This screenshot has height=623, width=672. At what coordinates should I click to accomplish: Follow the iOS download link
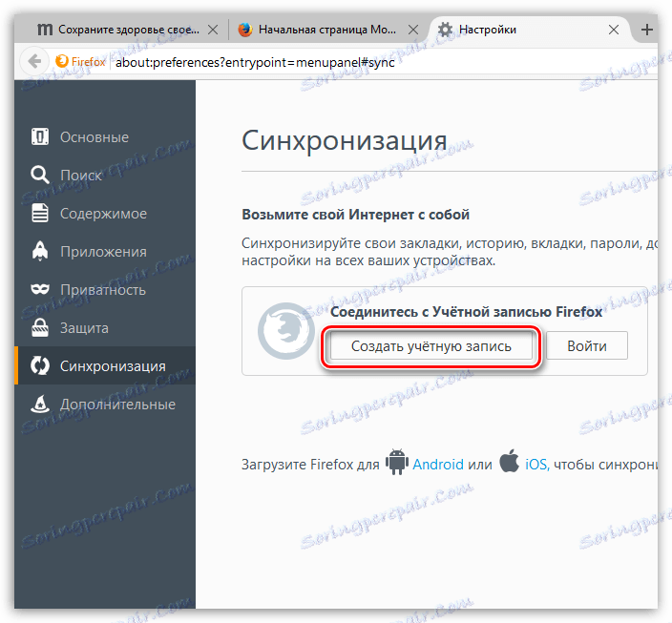point(536,464)
